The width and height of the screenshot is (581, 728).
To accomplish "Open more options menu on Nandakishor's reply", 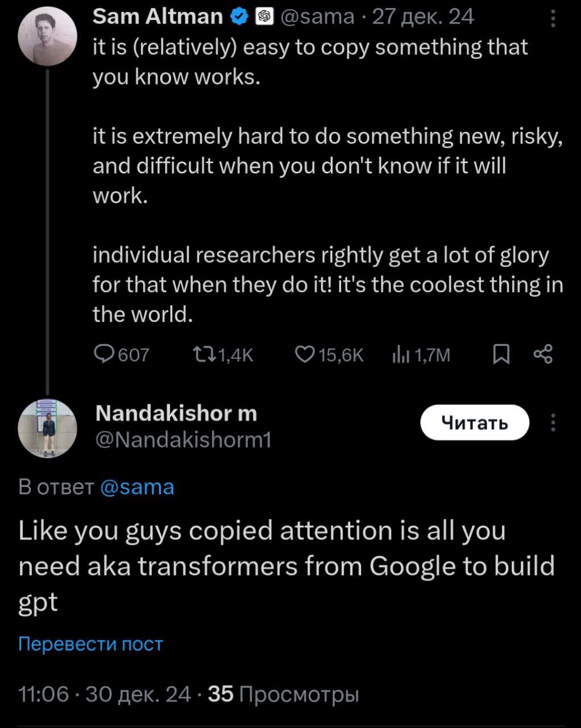I will point(553,423).
